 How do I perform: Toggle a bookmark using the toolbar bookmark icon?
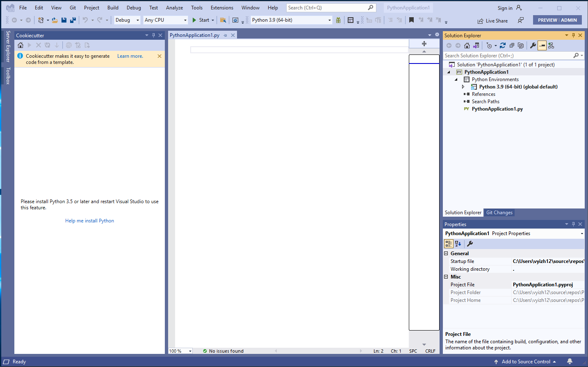[411, 20]
